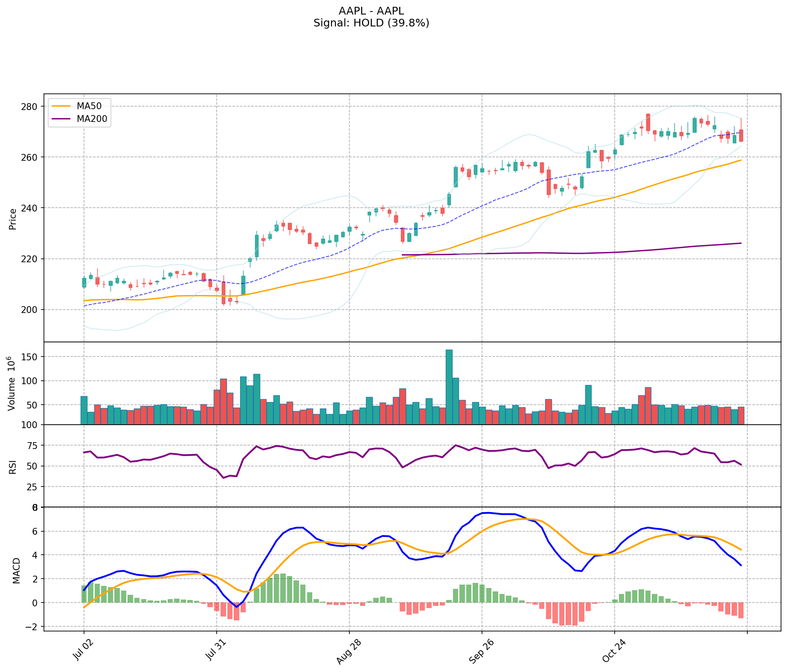
Task: Select the Oct 24 date tick label
Action: coord(613,652)
